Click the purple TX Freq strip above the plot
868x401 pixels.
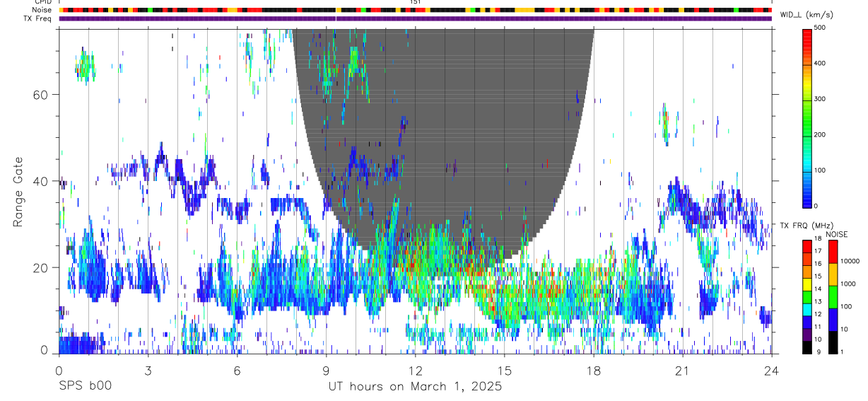click(415, 18)
